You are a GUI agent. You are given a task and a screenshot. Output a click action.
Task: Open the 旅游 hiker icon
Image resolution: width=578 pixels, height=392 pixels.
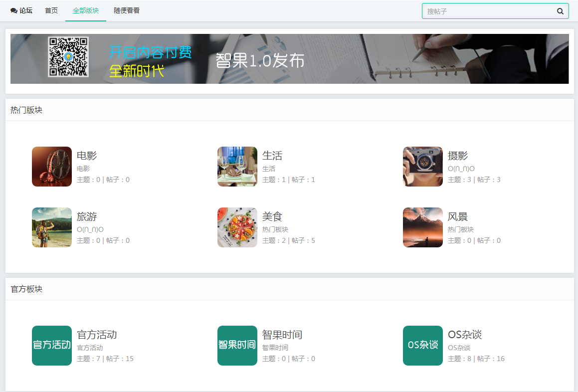pos(51,227)
